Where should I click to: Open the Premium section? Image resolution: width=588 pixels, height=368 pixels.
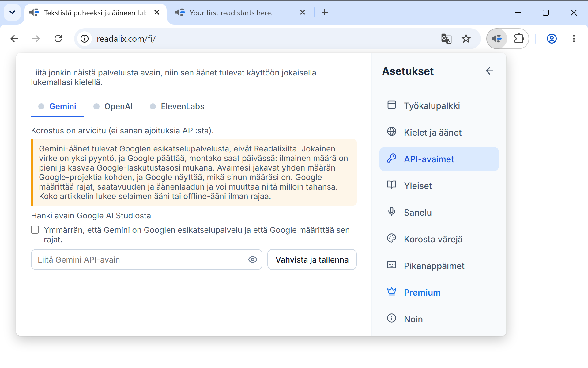pos(439,293)
